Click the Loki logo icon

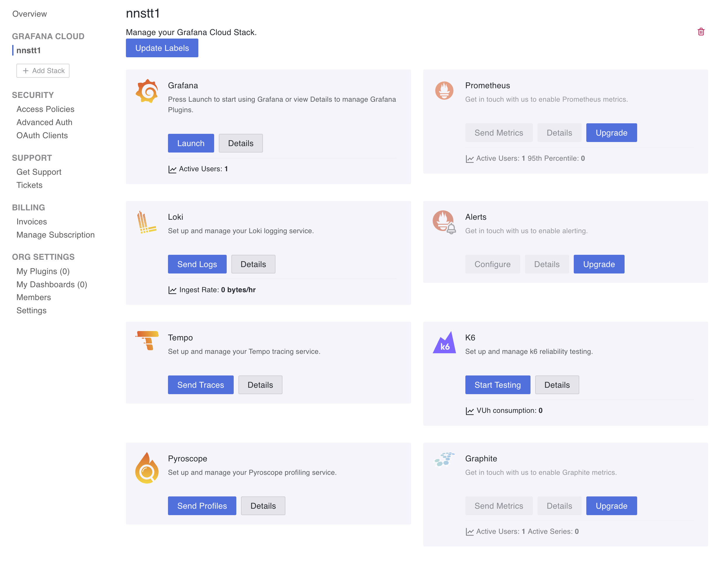[146, 222]
